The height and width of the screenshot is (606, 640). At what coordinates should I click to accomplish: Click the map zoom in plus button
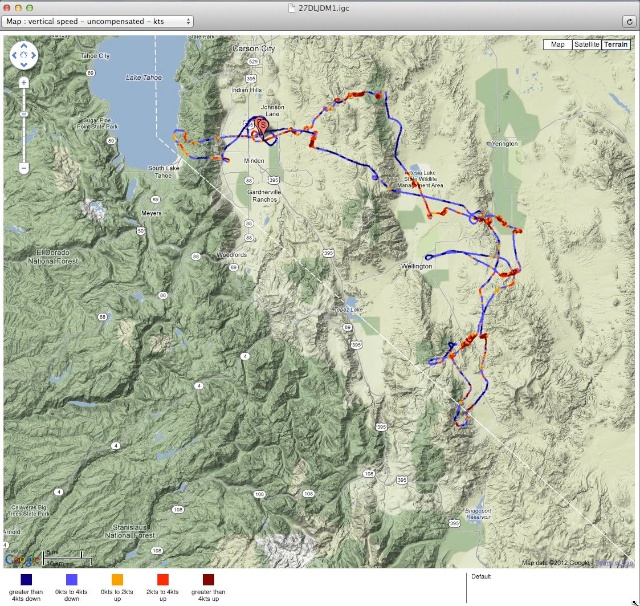(x=23, y=82)
